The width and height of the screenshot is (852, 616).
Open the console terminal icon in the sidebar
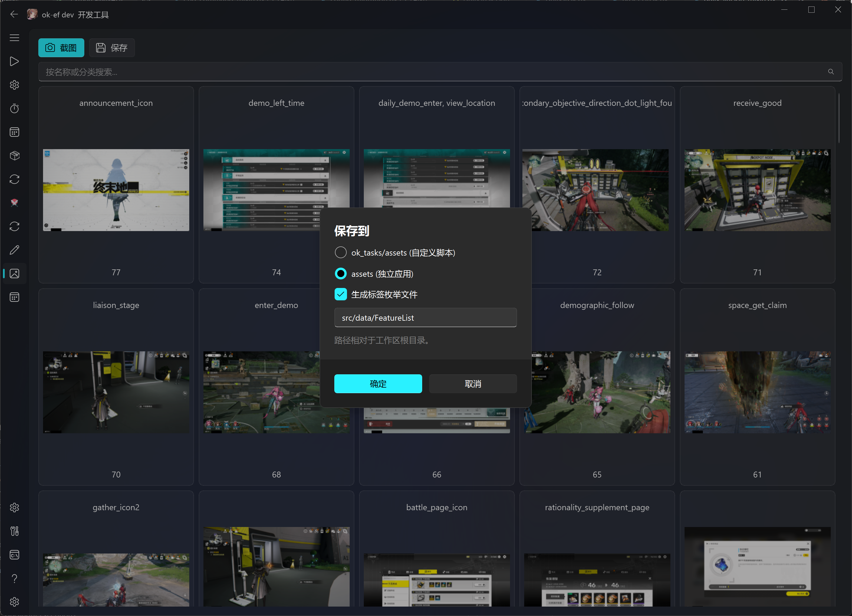click(14, 555)
